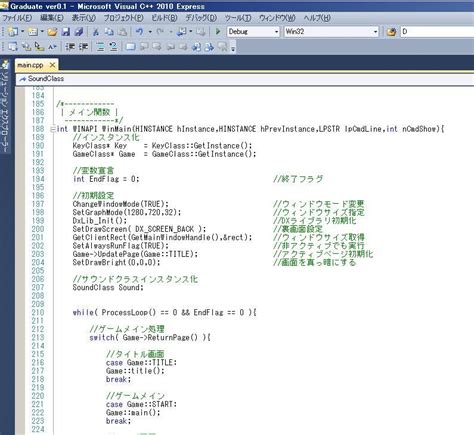The width and height of the screenshot is (474, 435).
Task: Click the Display Object Member List icon
Action: (13, 47)
